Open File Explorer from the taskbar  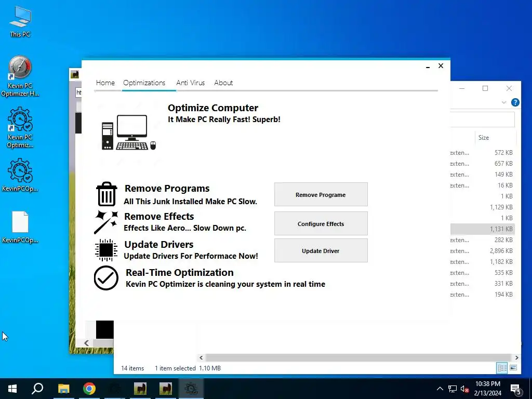coord(63,389)
